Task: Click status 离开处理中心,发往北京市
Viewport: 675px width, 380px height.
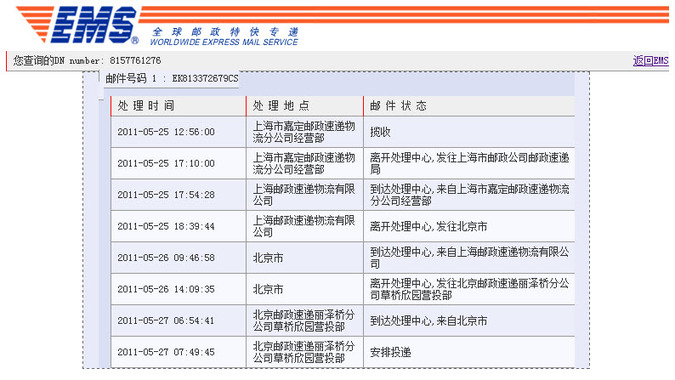Action: (428, 226)
